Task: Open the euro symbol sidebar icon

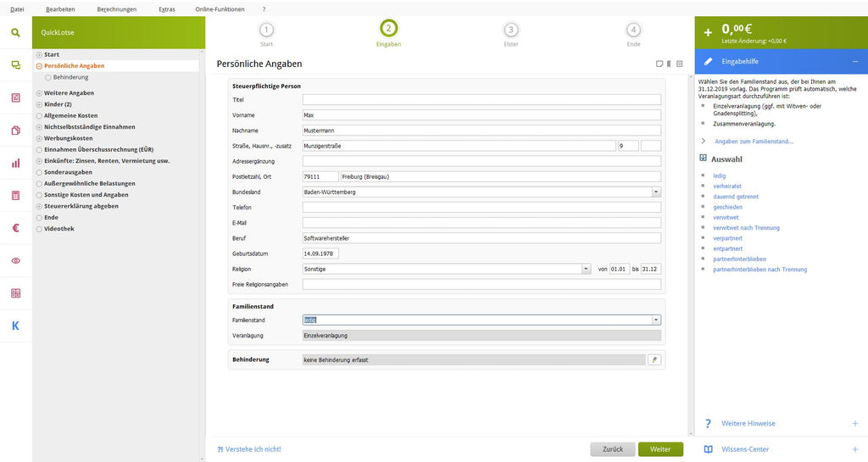Action: (15, 228)
